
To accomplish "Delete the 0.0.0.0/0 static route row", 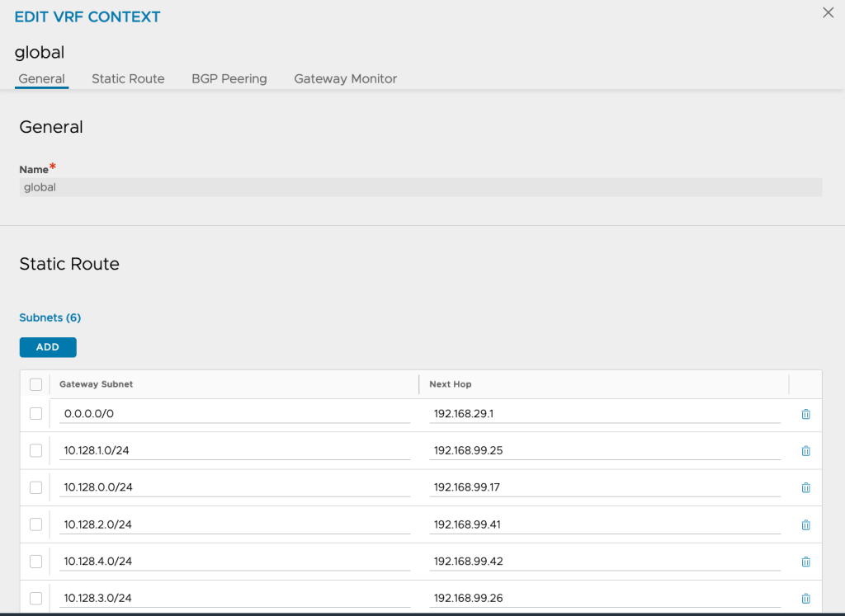I will tap(805, 414).
